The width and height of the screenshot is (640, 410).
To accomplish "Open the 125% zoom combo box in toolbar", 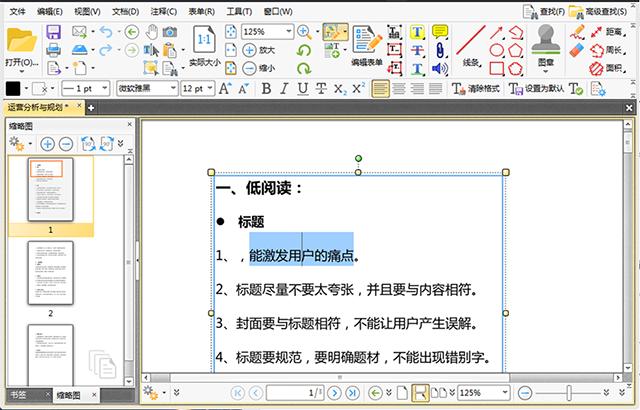I will coord(267,31).
